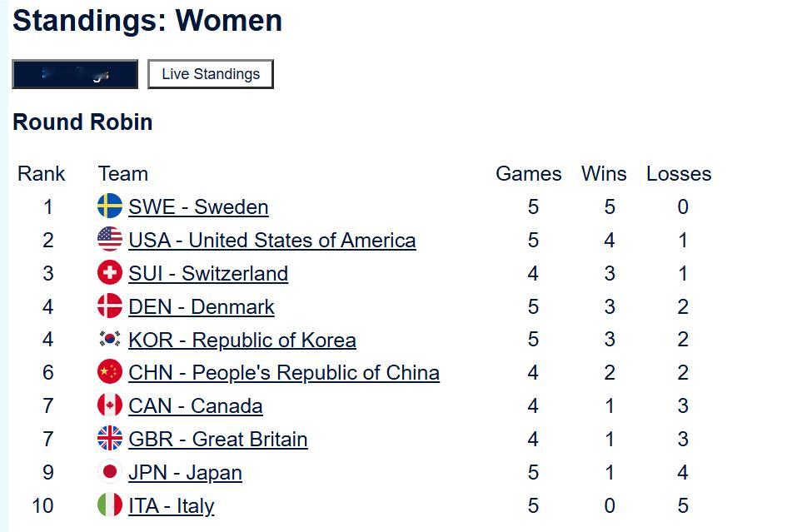This screenshot has width=802, height=532.
Task: Click the Republic of Korea flag icon
Action: (110, 340)
